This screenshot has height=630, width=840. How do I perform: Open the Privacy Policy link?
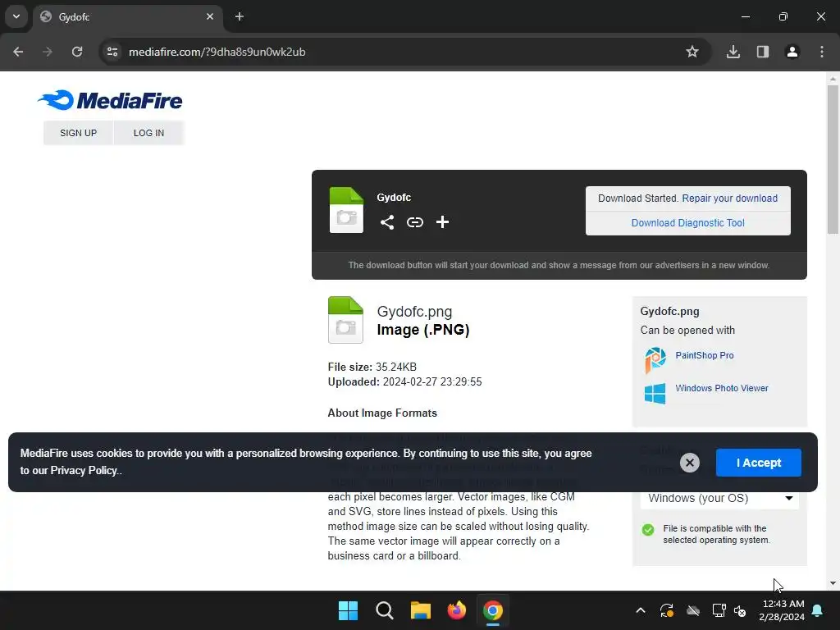click(84, 470)
